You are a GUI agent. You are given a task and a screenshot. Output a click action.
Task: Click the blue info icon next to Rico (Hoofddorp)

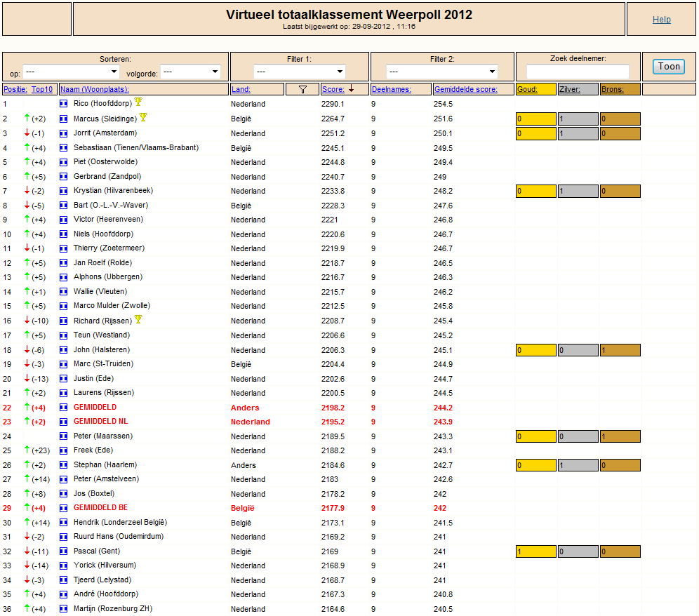point(64,103)
